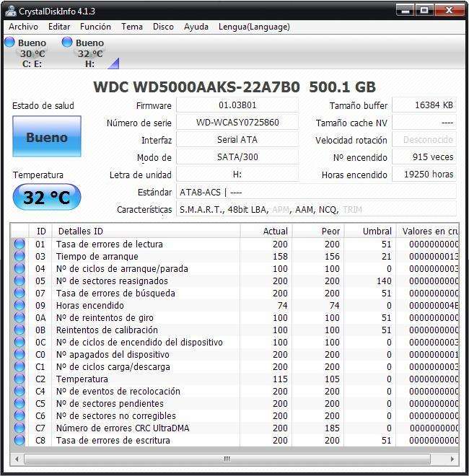Image resolution: width=469 pixels, height=476 pixels.
Task: Open the Disco menu
Action: [x=163, y=27]
